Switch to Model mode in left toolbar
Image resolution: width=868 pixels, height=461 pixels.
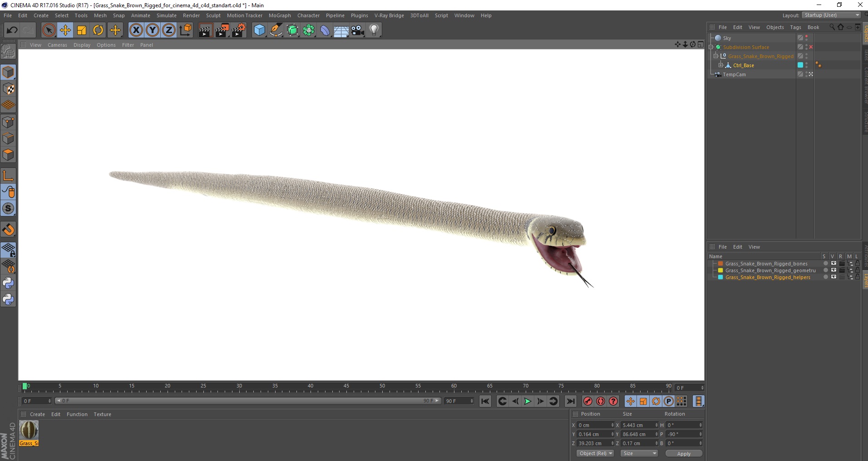pyautogui.click(x=8, y=72)
